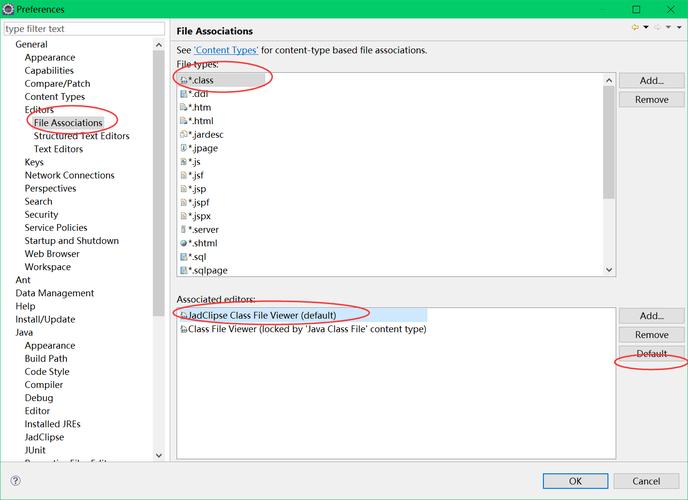Open Network Connections preferences
The height and width of the screenshot is (500, 688).
(x=69, y=175)
